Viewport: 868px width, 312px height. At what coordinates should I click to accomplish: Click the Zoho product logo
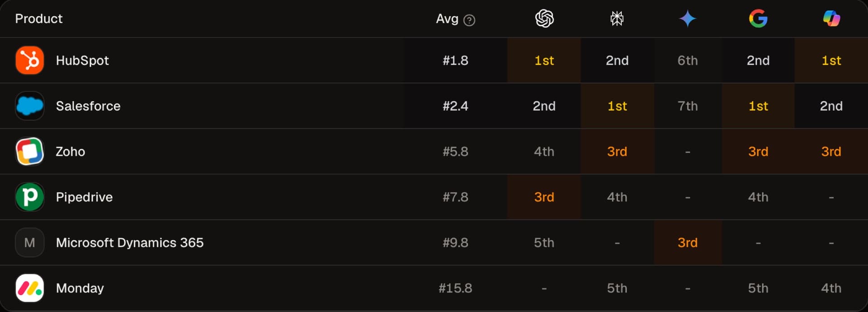(x=30, y=151)
